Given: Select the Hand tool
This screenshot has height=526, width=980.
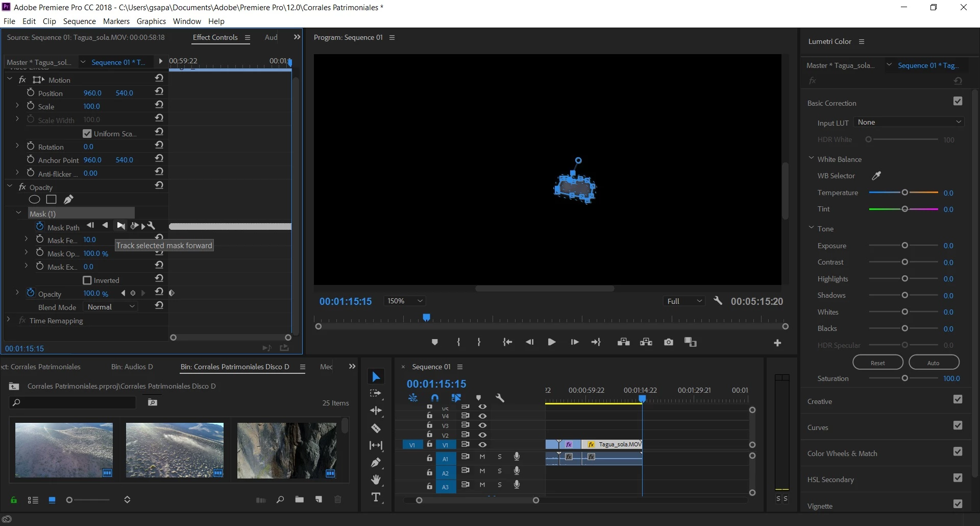Looking at the screenshot, I should coord(376,480).
